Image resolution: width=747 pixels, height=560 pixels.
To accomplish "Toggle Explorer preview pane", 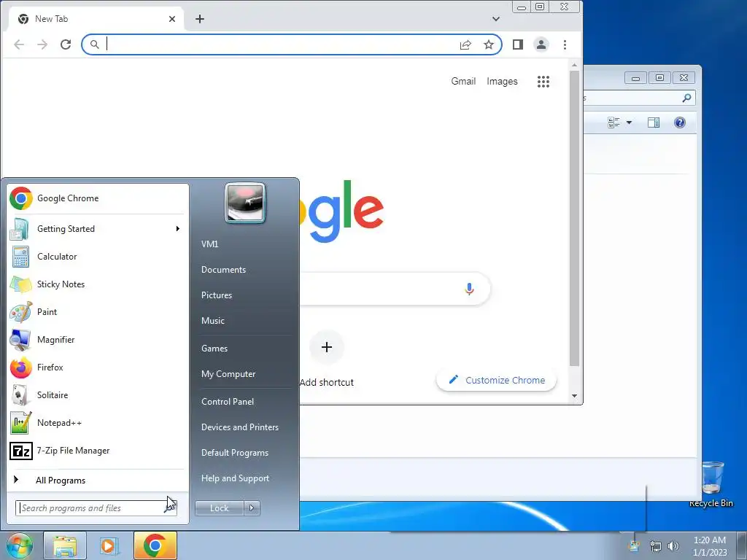I will point(654,122).
